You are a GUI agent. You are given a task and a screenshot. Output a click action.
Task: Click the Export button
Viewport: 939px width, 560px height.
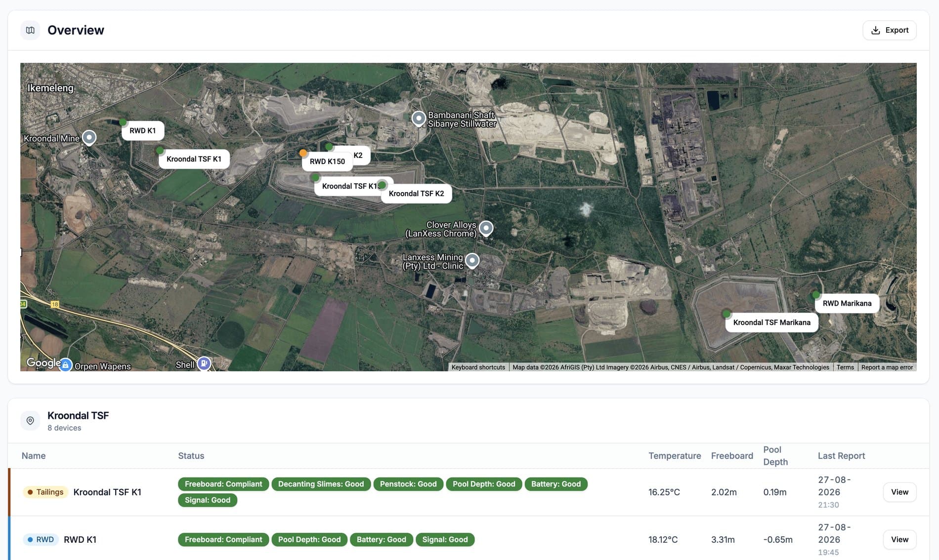pos(889,30)
